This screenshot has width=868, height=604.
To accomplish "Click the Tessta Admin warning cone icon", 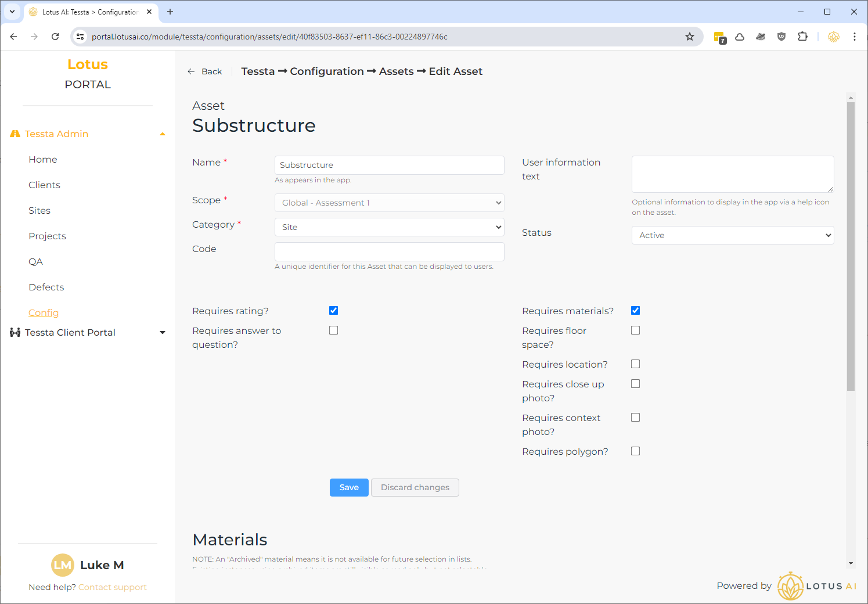I will [x=15, y=134].
